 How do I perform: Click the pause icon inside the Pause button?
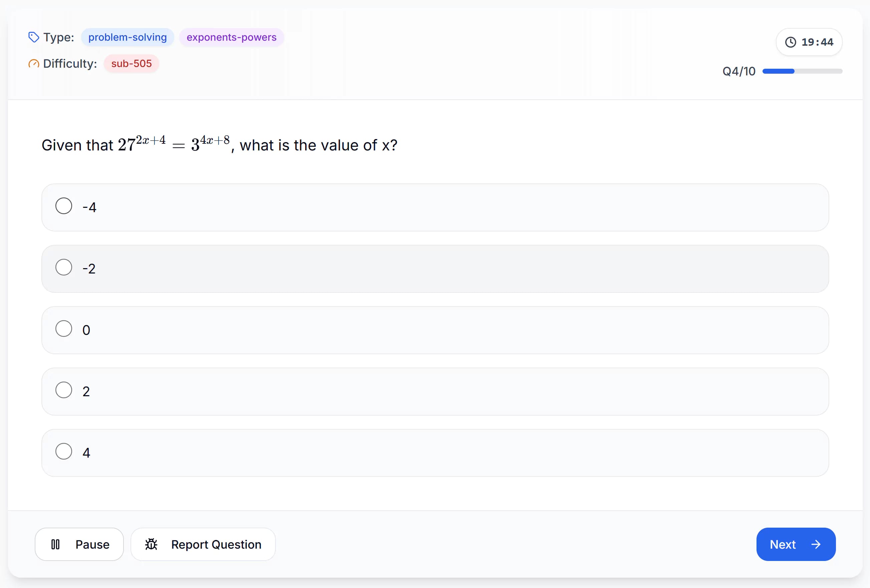click(x=55, y=544)
